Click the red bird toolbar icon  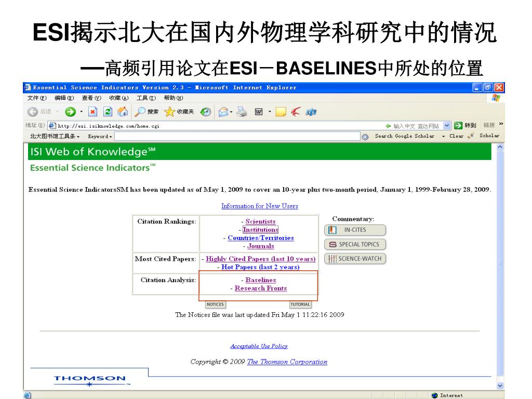click(296, 112)
